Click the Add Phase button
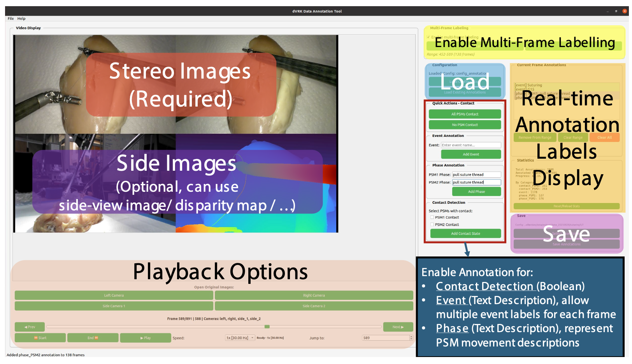The image size is (632, 364). 476,192
